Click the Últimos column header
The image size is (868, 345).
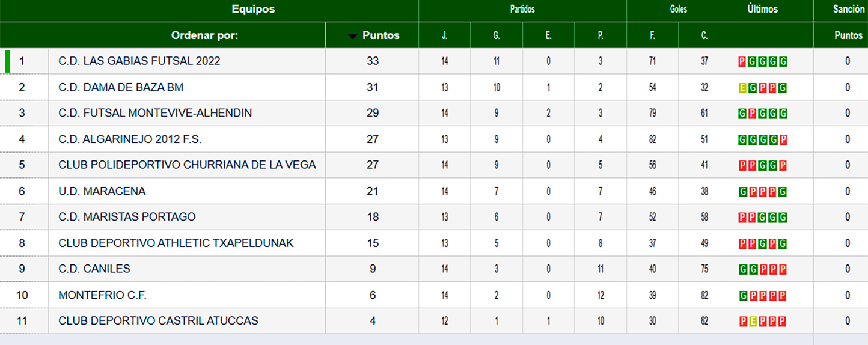click(762, 10)
